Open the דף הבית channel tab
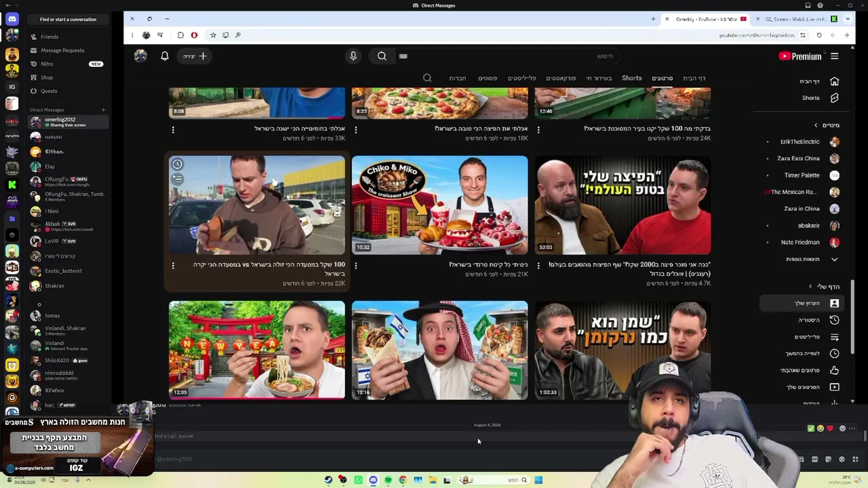This screenshot has width=868, height=488. (x=694, y=78)
